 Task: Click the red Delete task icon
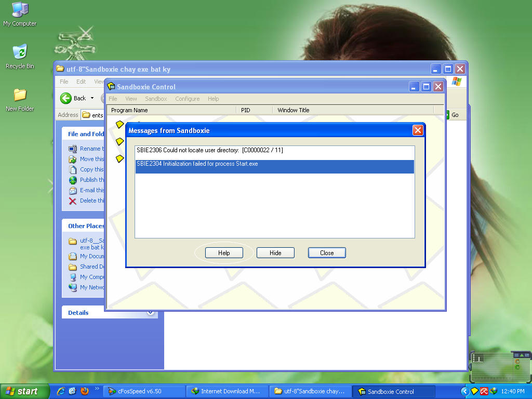pos(73,201)
